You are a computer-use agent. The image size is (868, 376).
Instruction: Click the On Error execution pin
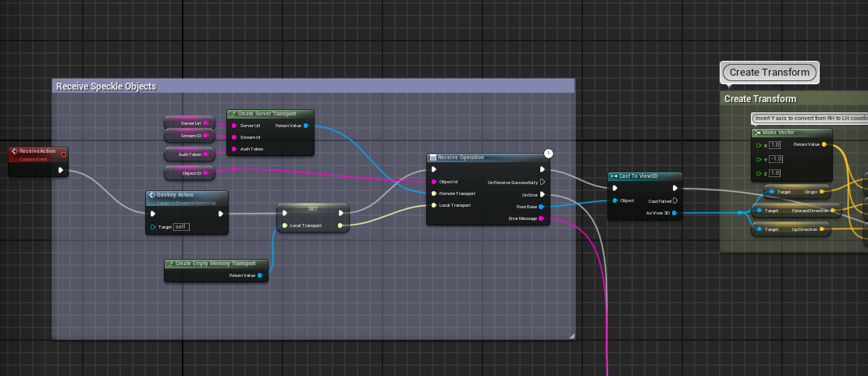pos(542,195)
